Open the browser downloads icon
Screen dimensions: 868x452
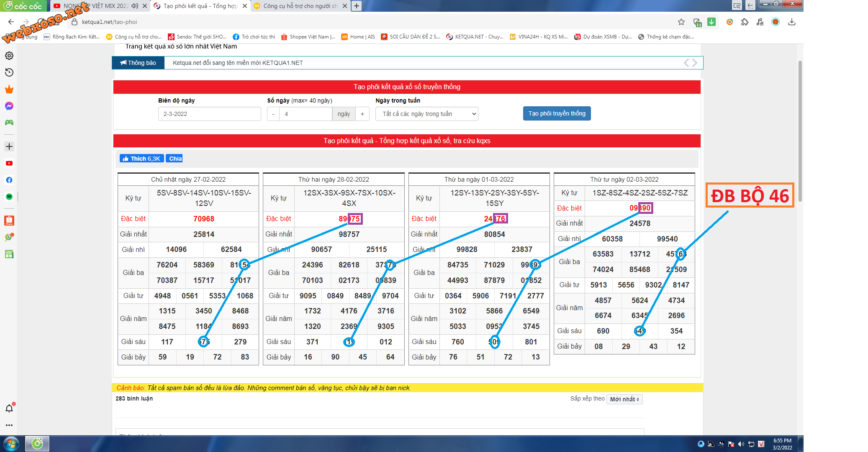pos(791,22)
